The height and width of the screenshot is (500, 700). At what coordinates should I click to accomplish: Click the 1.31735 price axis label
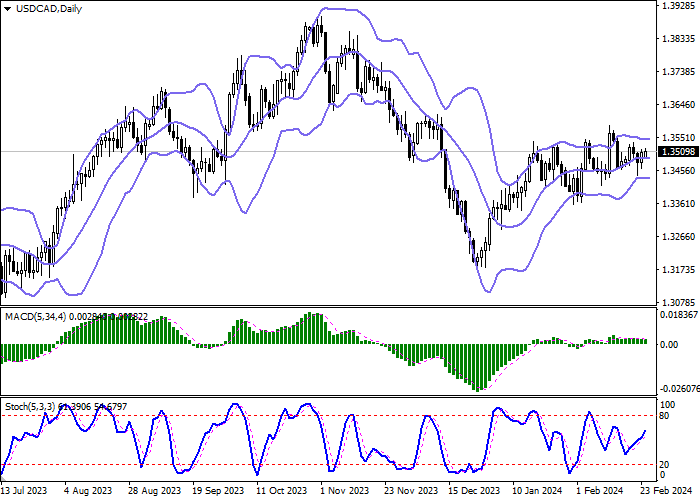pos(678,270)
